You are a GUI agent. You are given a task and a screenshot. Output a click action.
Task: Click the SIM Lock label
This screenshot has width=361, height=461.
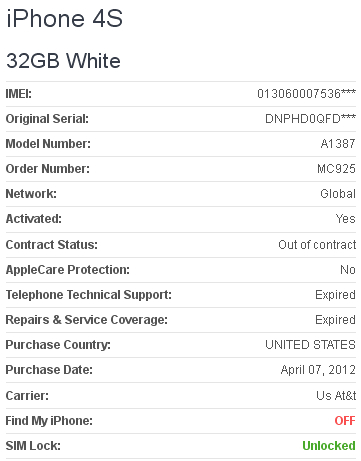[x=33, y=446]
